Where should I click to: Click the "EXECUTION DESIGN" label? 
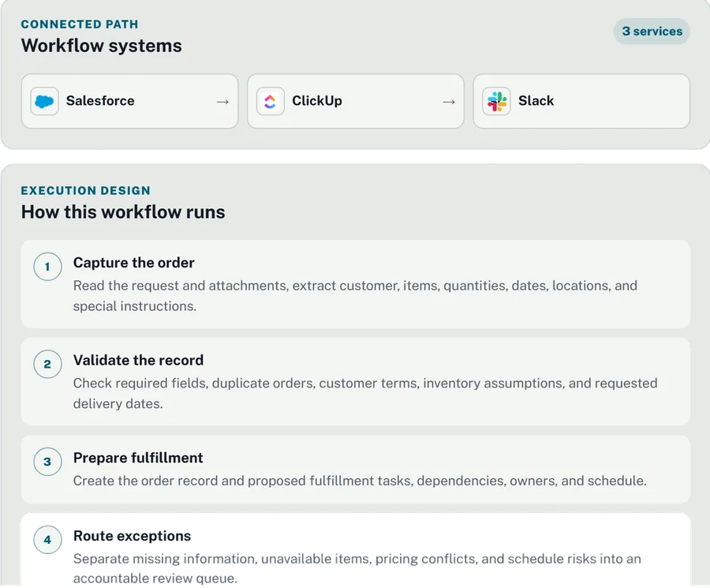[85, 190]
